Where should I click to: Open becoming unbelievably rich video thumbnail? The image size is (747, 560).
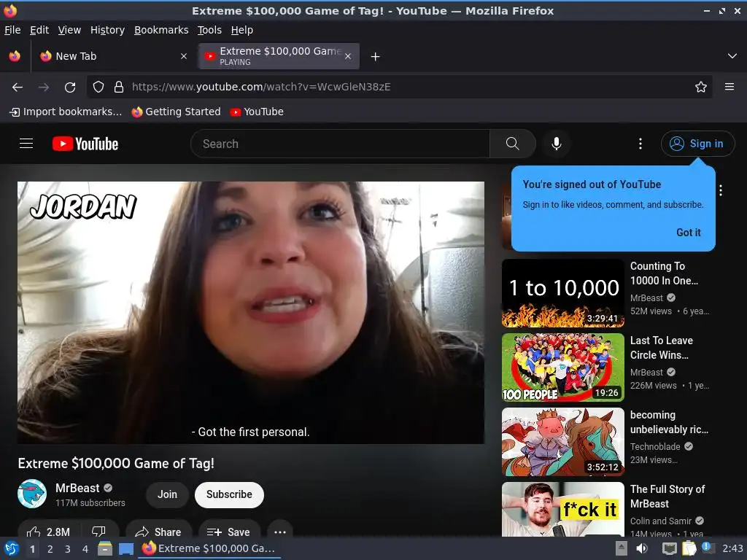coord(562,441)
